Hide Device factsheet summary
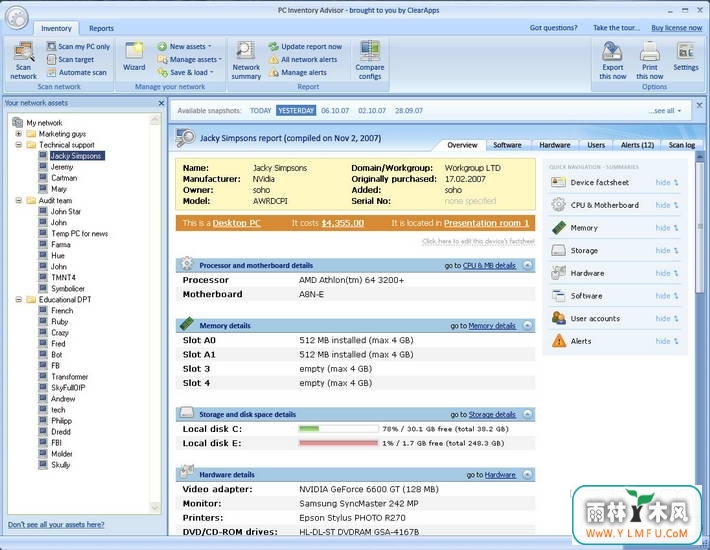 pos(667,182)
